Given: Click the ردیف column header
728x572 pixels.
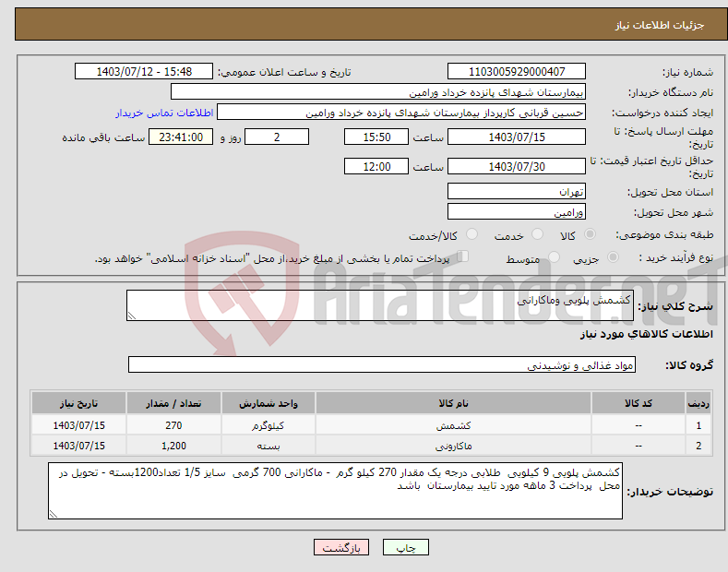Looking at the screenshot, I should tap(698, 403).
